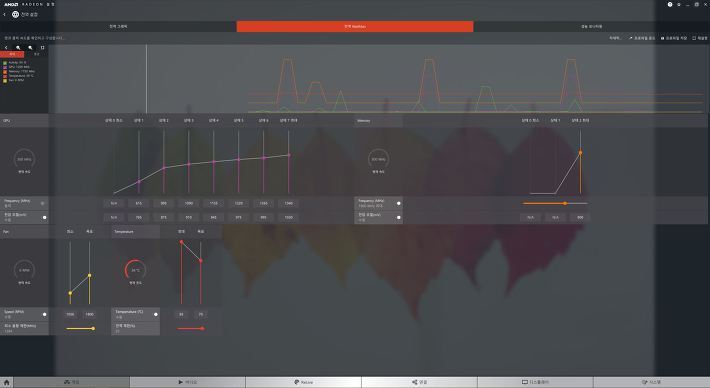This screenshot has width=710, height=388.
Task: Click GPU State 1 voltage input field
Action: click(x=139, y=217)
